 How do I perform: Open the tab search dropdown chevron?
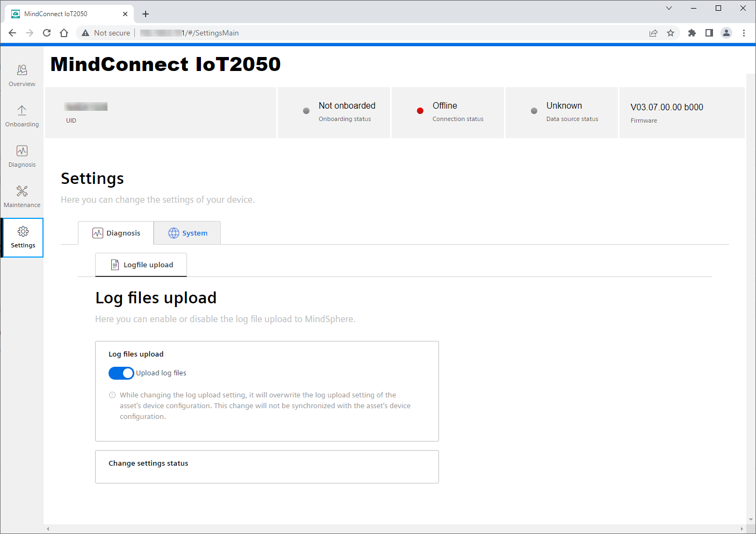pos(669,8)
